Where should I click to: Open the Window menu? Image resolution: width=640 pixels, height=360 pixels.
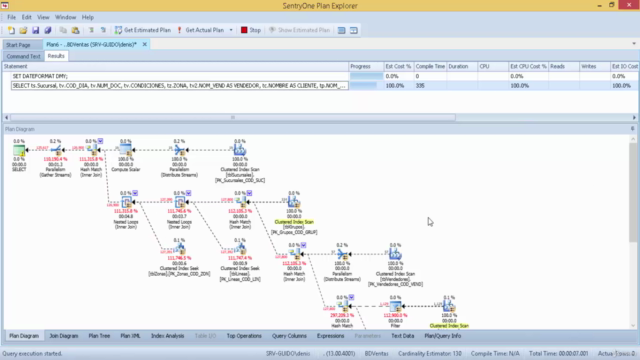[x=65, y=17]
